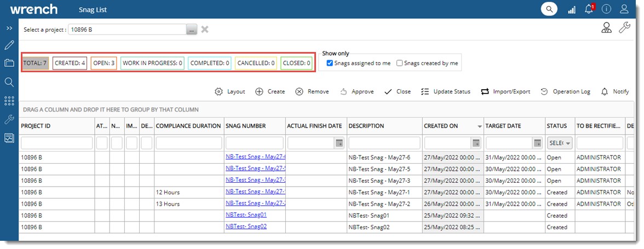644x249 pixels.
Task: Click the Description column filter field
Action: tap(384, 143)
